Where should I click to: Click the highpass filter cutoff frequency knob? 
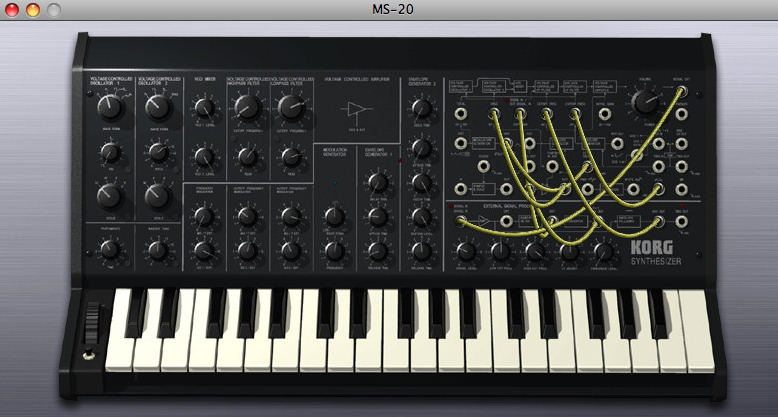243,108
